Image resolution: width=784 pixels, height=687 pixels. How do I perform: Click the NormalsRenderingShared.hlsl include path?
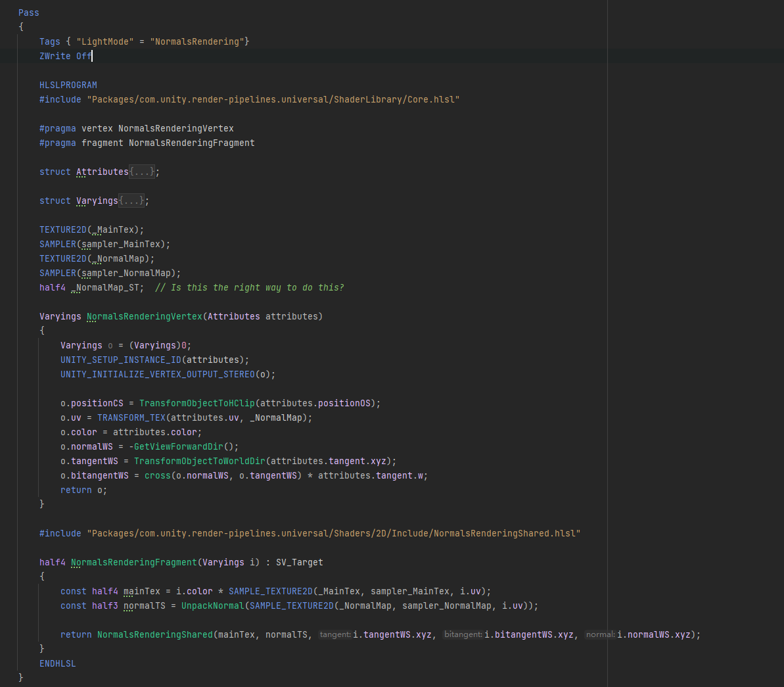pos(333,533)
